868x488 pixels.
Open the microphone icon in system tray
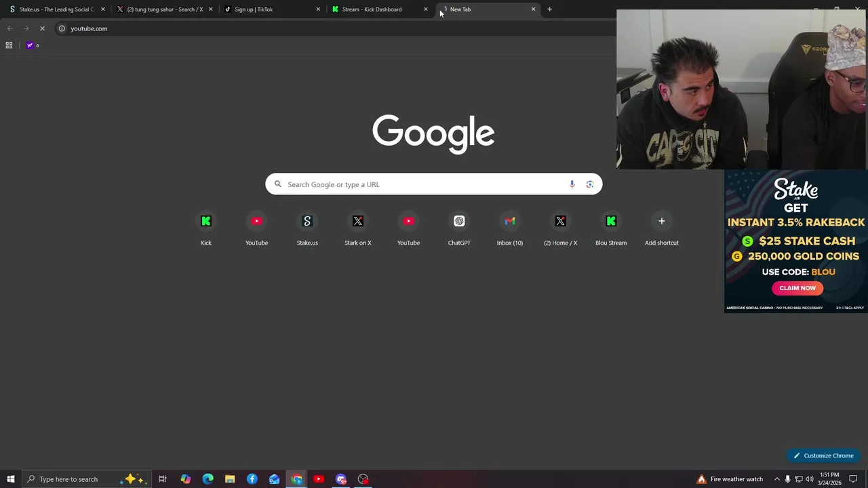(788, 479)
